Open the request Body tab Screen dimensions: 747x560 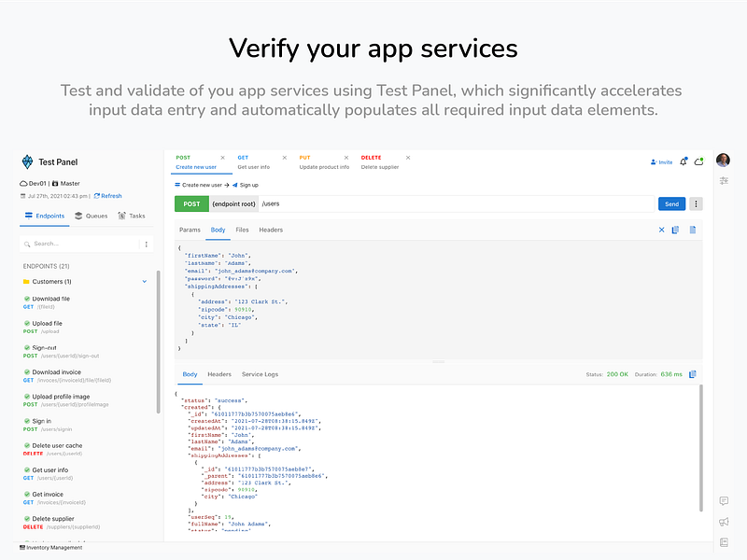[218, 230]
